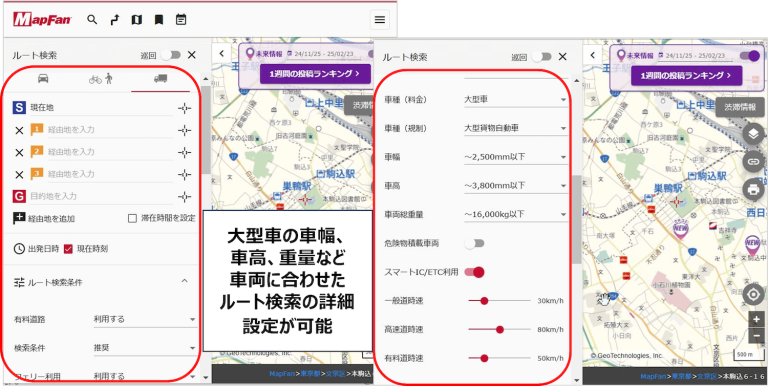Open the hamburger menu button
768x386 pixels.
(x=380, y=20)
